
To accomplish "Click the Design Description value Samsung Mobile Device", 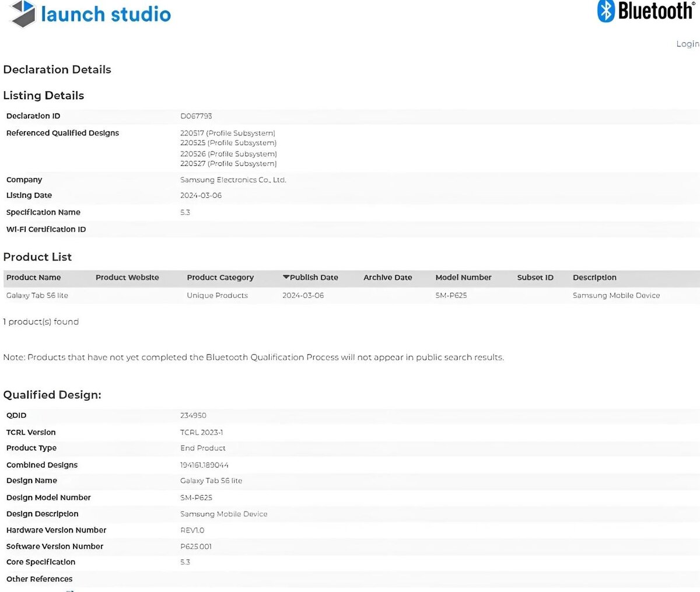I will [223, 514].
